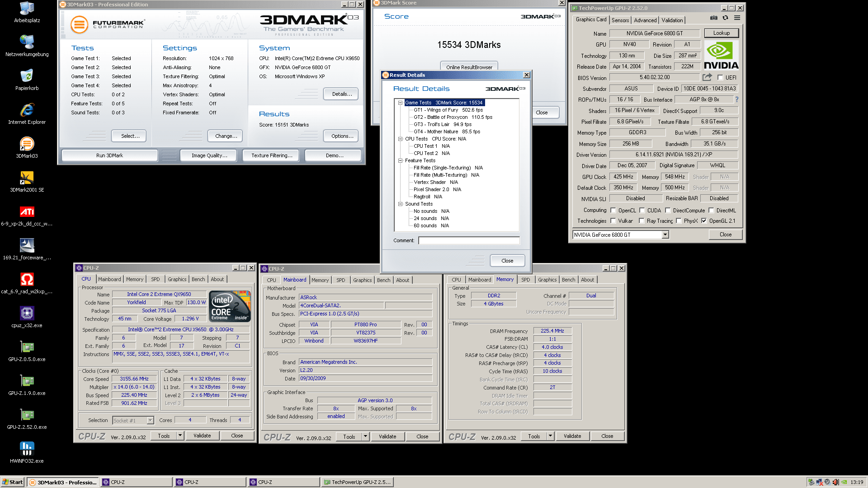The height and width of the screenshot is (488, 868).
Task: Open the Windows Start menu
Action: (x=13, y=482)
